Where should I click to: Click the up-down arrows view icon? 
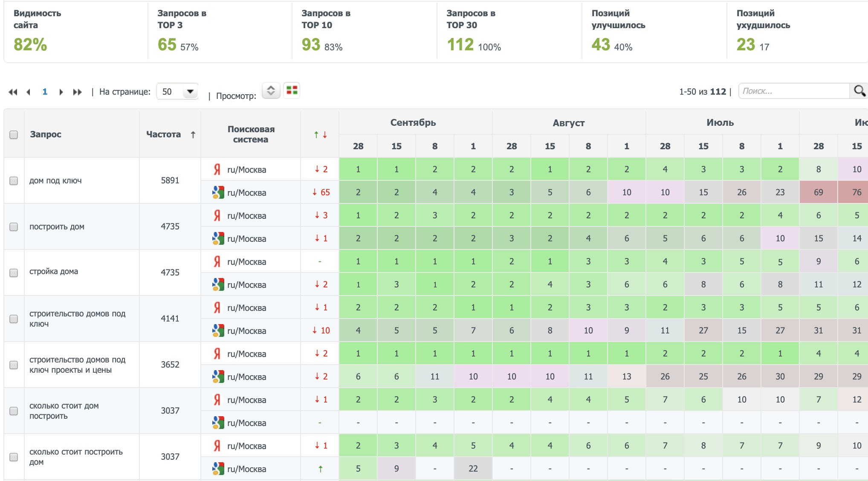tap(271, 90)
